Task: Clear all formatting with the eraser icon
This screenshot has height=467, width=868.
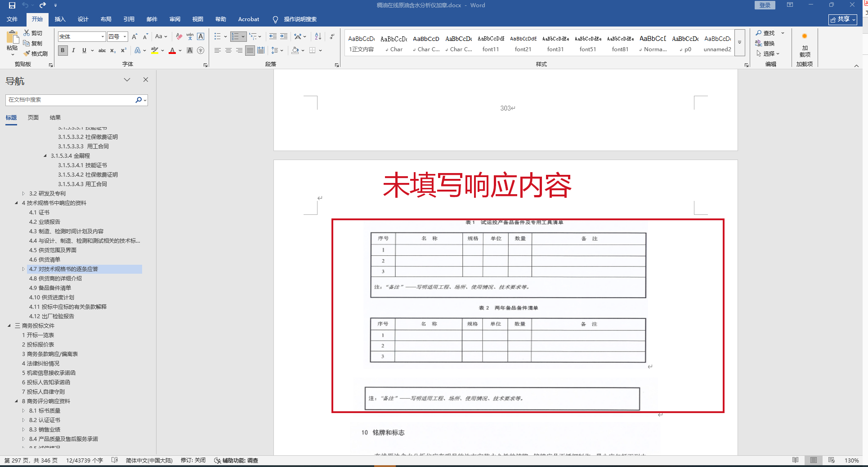Action: [x=179, y=36]
